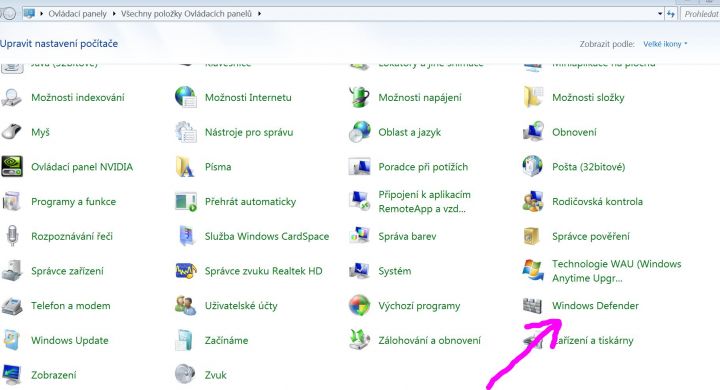Screen dimensions: 720x390
Task: Open the Správa barev icon
Action: [x=360, y=236]
